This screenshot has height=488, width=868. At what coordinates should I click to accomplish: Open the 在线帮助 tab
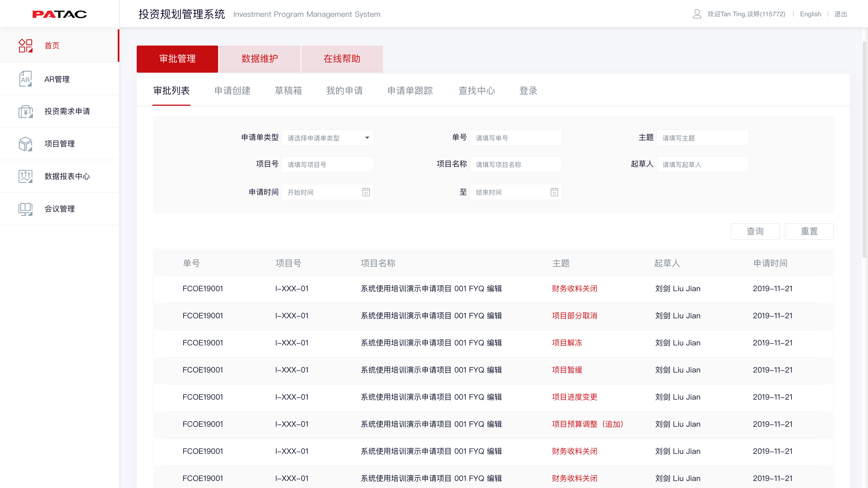point(342,59)
